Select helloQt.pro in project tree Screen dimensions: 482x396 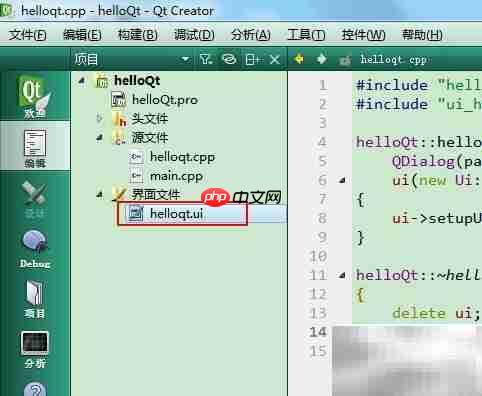coord(165,100)
